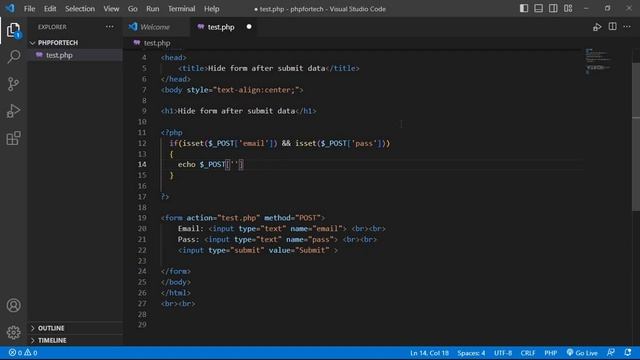This screenshot has width=640, height=360.
Task: Open the File menu
Action: [x=29, y=9]
